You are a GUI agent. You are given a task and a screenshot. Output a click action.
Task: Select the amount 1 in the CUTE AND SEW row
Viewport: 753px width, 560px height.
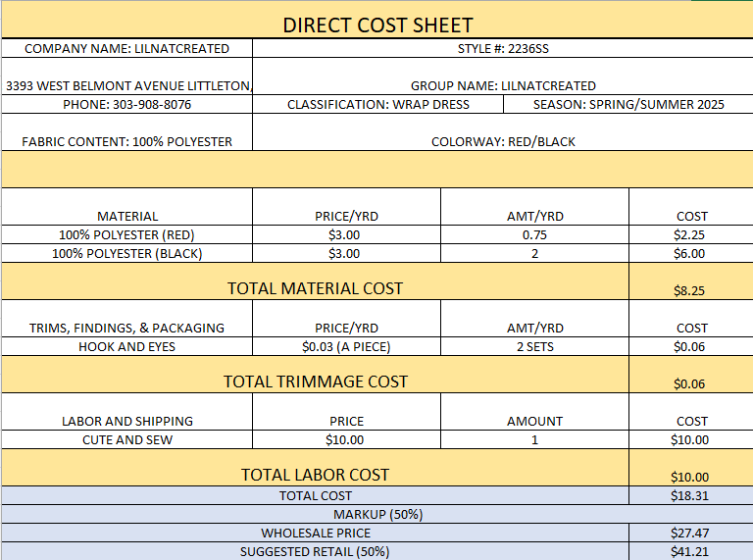pyautogui.click(x=534, y=439)
